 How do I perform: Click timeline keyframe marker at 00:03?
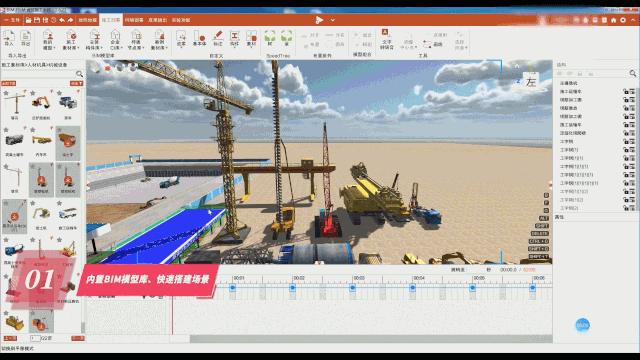(352, 288)
